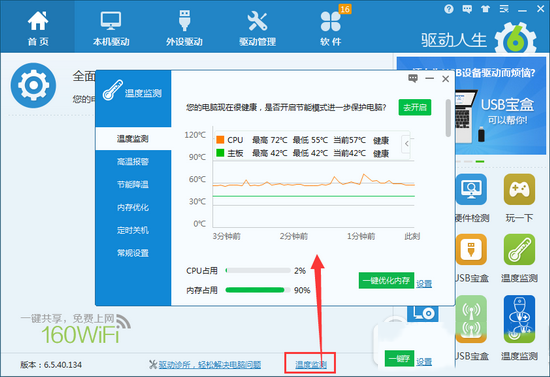Click the 一键优化内存 button
The width and height of the screenshot is (550, 377).
point(386,281)
